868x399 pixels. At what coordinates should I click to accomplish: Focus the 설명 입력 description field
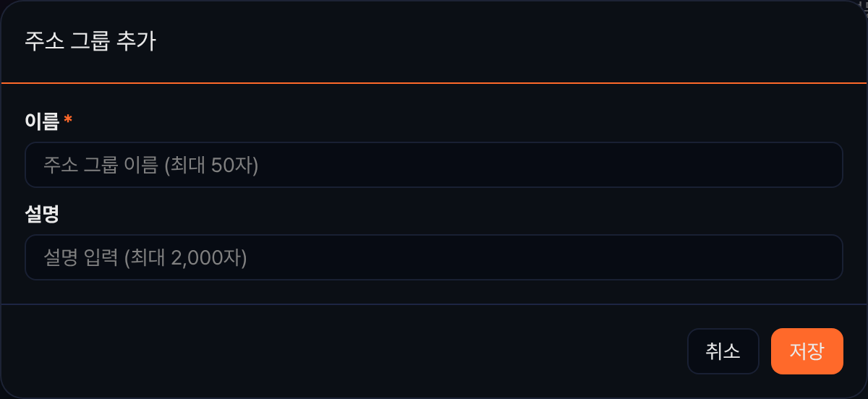[x=434, y=257]
